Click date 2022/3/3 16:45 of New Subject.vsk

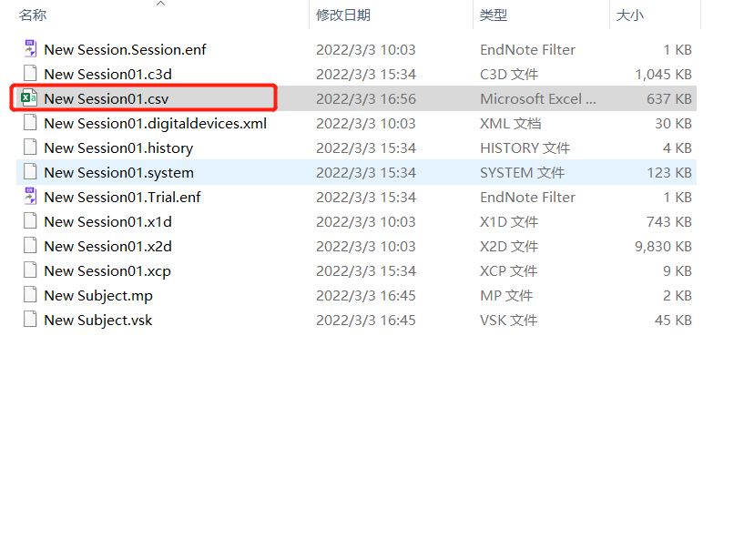[x=365, y=321]
